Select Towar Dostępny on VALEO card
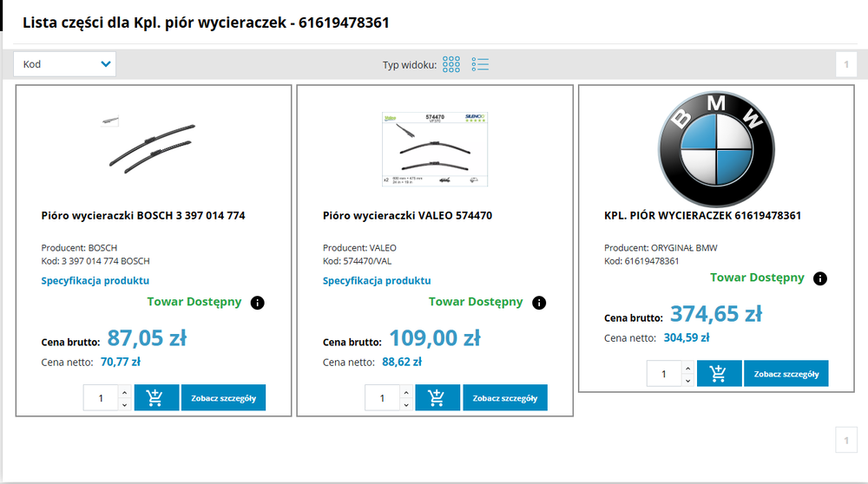 [x=476, y=302]
